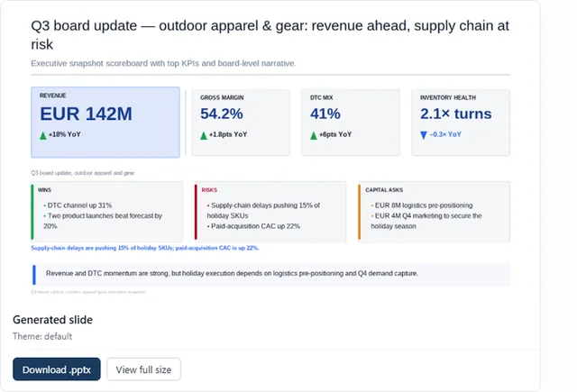
Task: Open View full size
Action: [143, 369]
